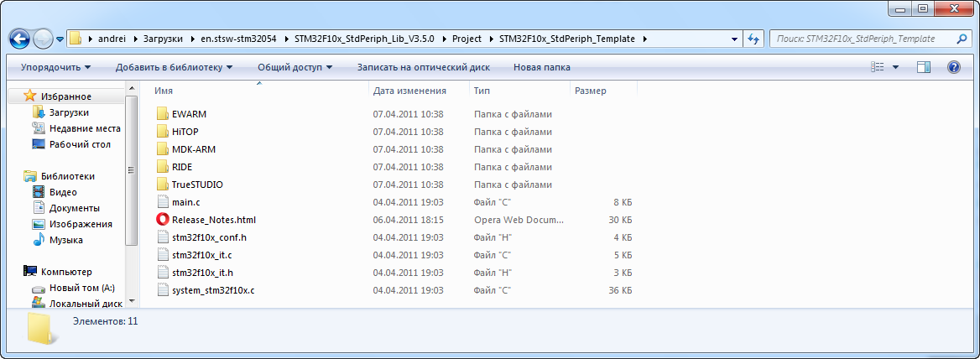The height and width of the screenshot is (359, 980).
Task: Open the Общий доступ menu
Action: [295, 67]
